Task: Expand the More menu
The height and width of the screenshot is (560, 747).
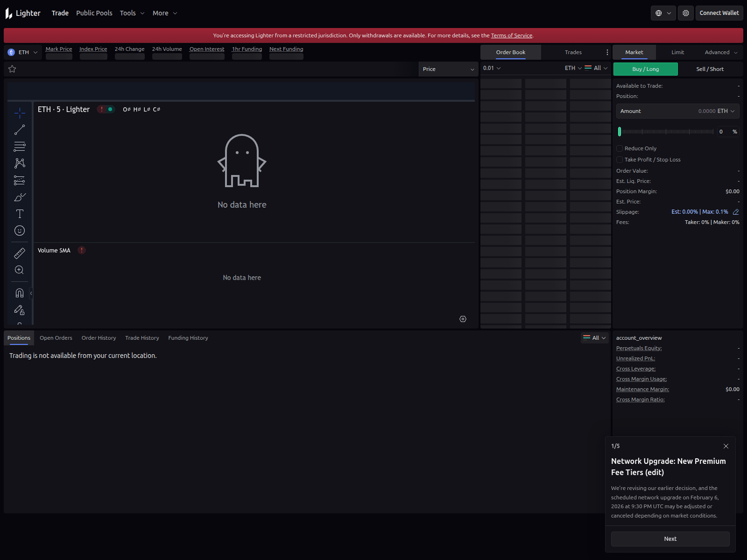Action: (x=165, y=13)
